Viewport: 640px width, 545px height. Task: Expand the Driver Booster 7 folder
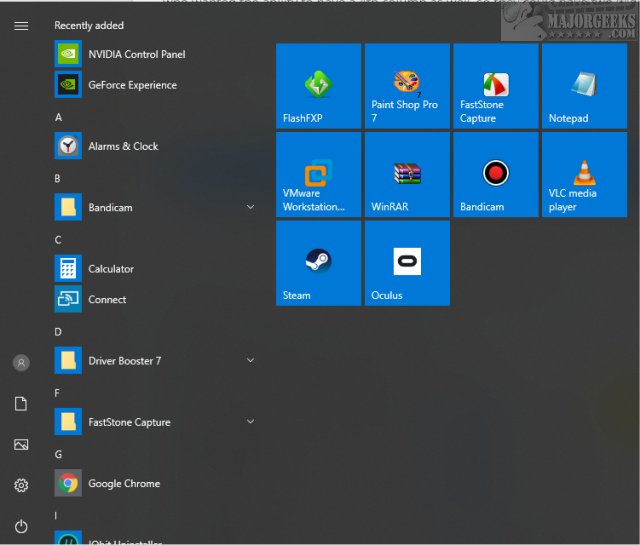point(250,360)
